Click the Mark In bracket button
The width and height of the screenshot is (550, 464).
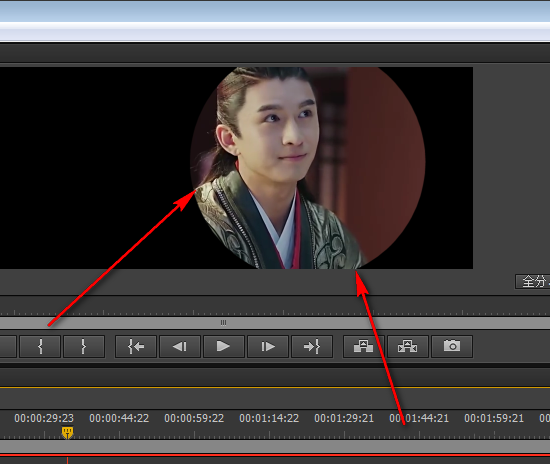(40, 347)
